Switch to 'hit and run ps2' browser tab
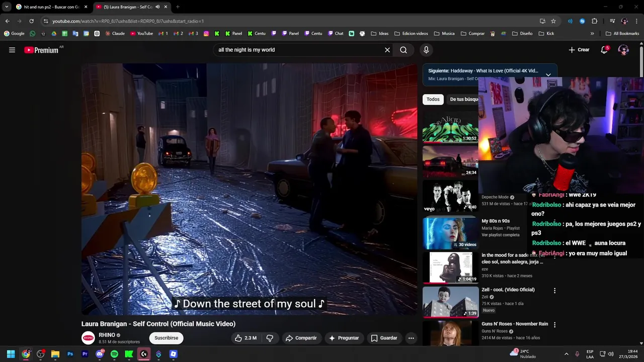 51,7
